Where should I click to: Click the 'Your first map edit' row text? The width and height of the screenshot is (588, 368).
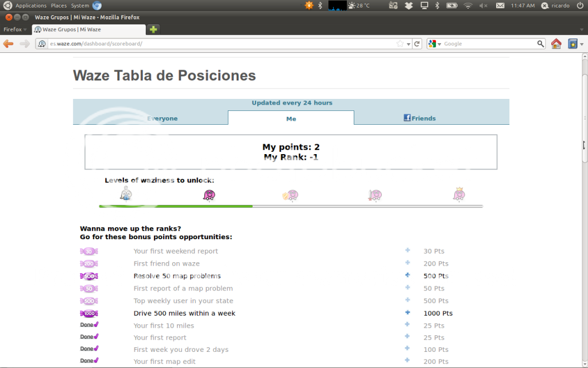pyautogui.click(x=164, y=362)
